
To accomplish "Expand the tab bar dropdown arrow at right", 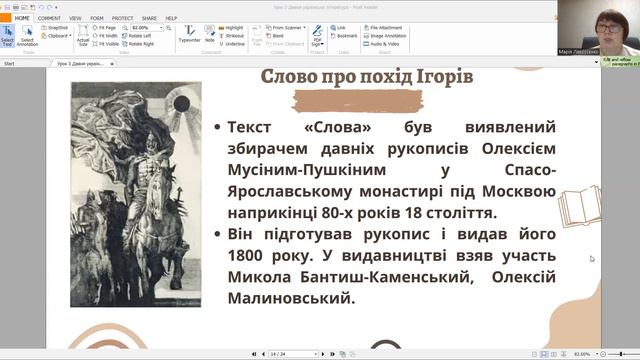I will 596,62.
